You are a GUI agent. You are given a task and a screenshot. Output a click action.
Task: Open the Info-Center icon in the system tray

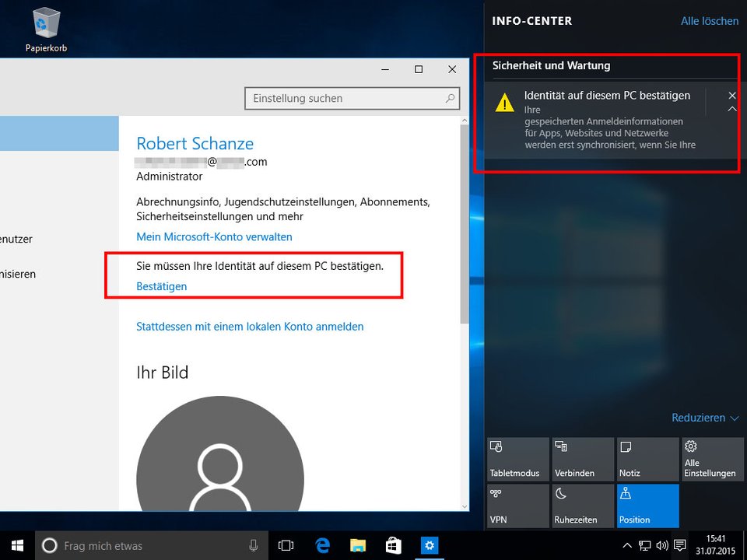click(x=679, y=544)
